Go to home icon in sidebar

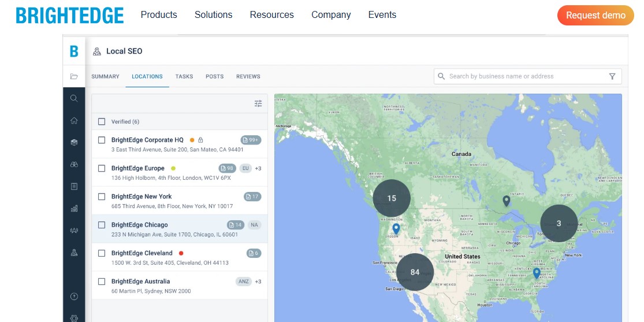(74, 120)
